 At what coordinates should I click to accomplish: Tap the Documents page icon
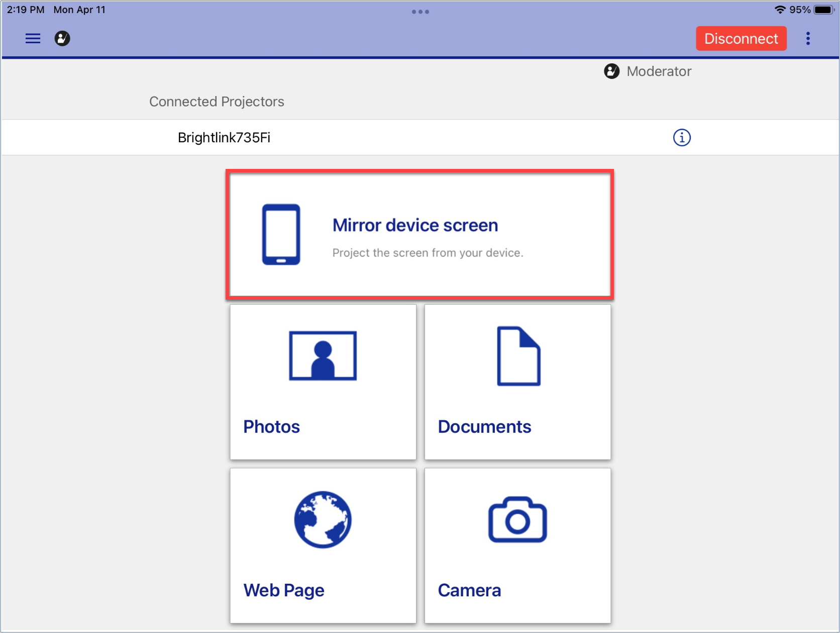tap(518, 356)
